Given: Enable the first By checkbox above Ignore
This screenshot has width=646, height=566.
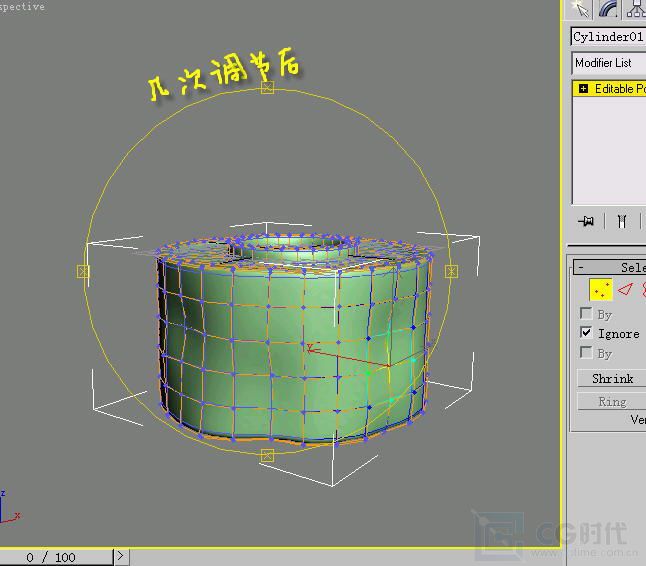Looking at the screenshot, I should click(x=586, y=313).
